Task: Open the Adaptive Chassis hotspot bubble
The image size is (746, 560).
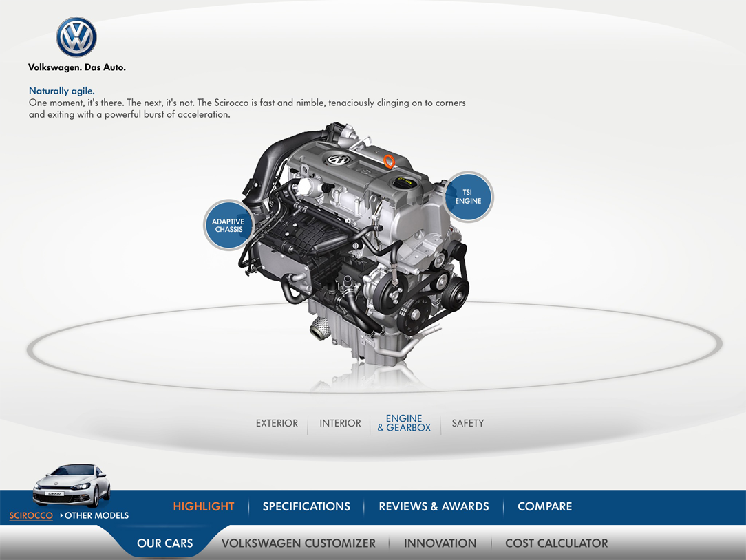Action: point(228,225)
